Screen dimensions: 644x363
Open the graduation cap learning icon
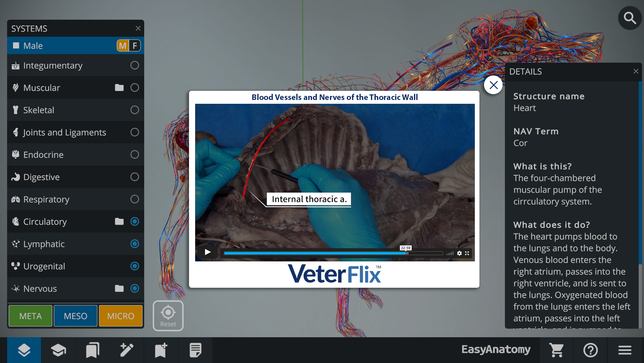click(x=58, y=350)
